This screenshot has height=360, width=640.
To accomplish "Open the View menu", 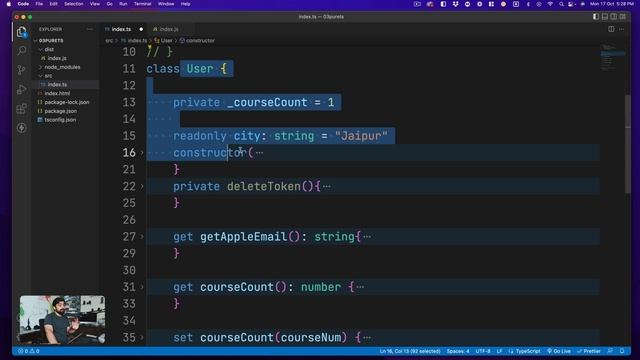I will click(95, 4).
